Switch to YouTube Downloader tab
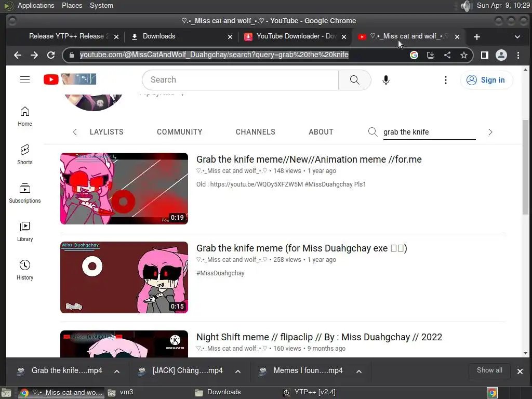 click(296, 36)
